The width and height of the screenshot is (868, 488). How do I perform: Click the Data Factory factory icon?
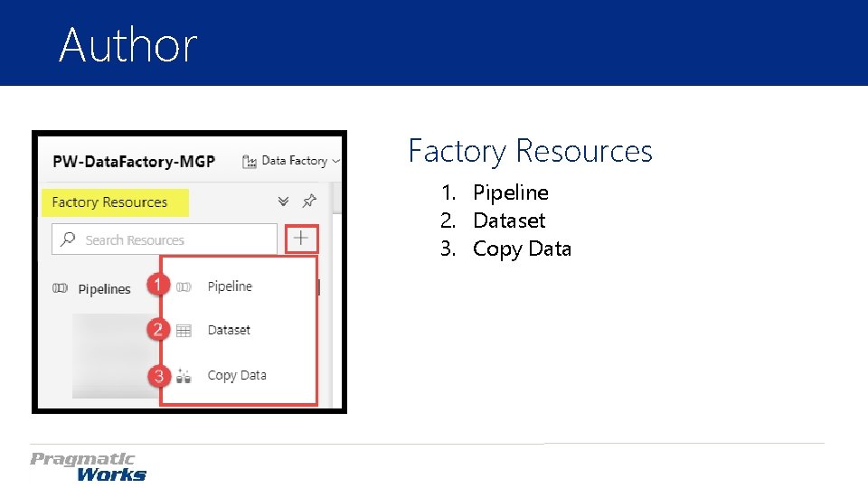tap(250, 162)
